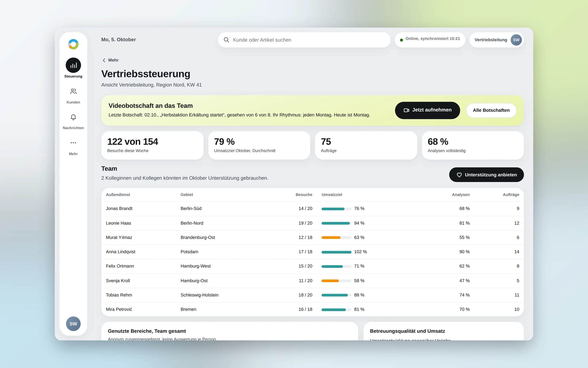Open the Mehr three-dots sidebar icon
The height and width of the screenshot is (368, 588).
[x=73, y=143]
